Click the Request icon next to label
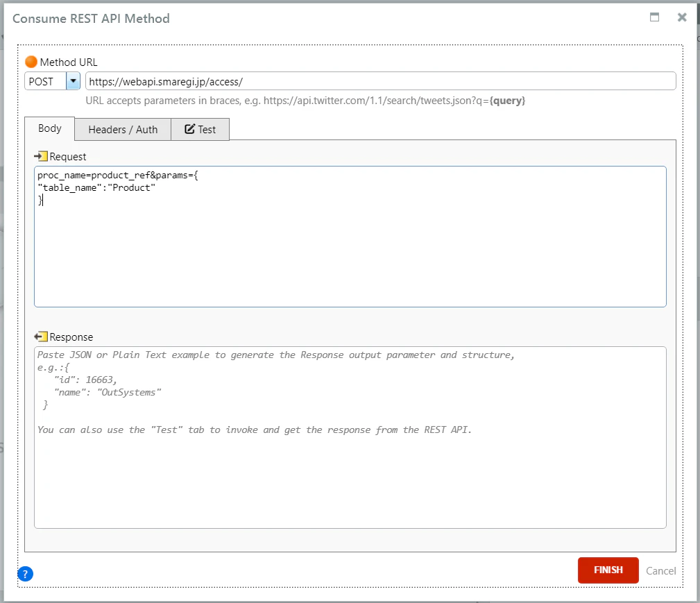 (41, 156)
